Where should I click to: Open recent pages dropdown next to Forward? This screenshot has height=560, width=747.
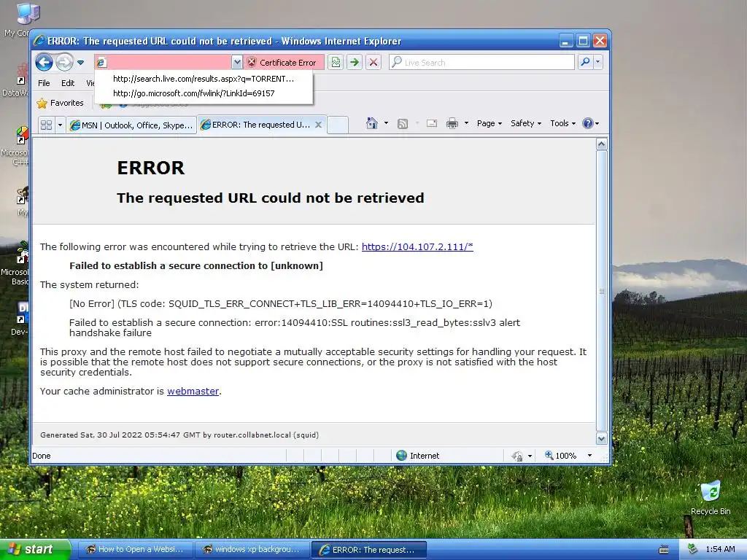coord(80,63)
